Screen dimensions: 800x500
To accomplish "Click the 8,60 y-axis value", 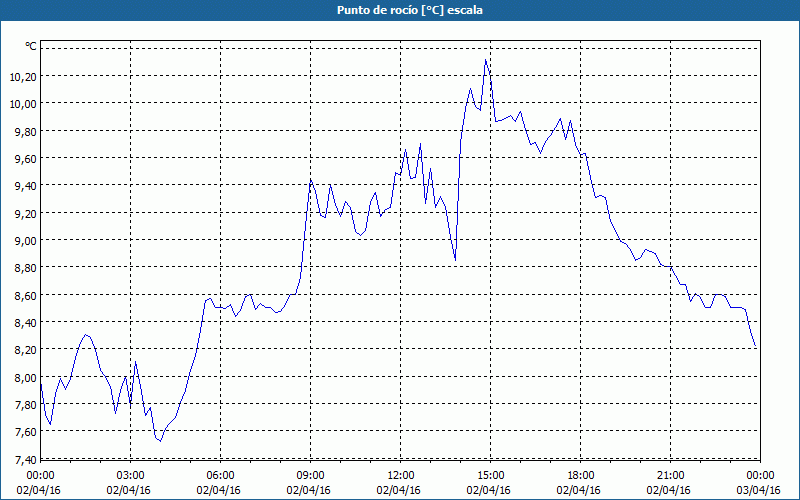I will click(x=26, y=295).
